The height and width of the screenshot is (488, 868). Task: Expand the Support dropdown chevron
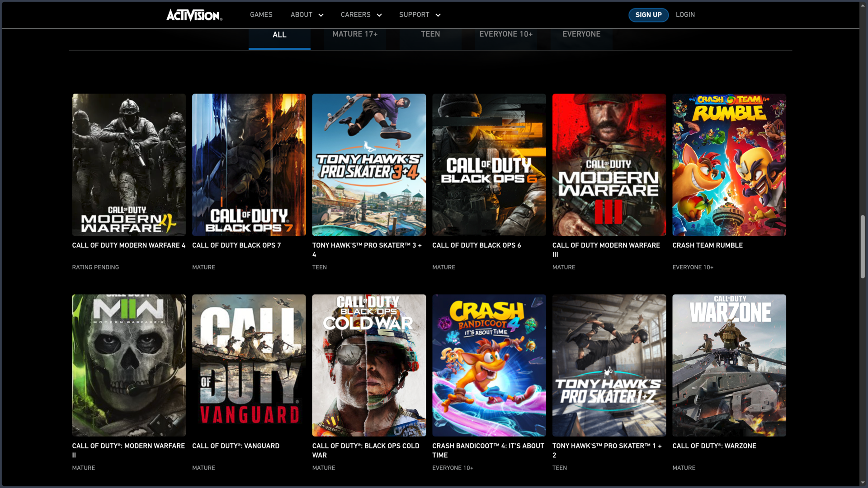tap(438, 15)
